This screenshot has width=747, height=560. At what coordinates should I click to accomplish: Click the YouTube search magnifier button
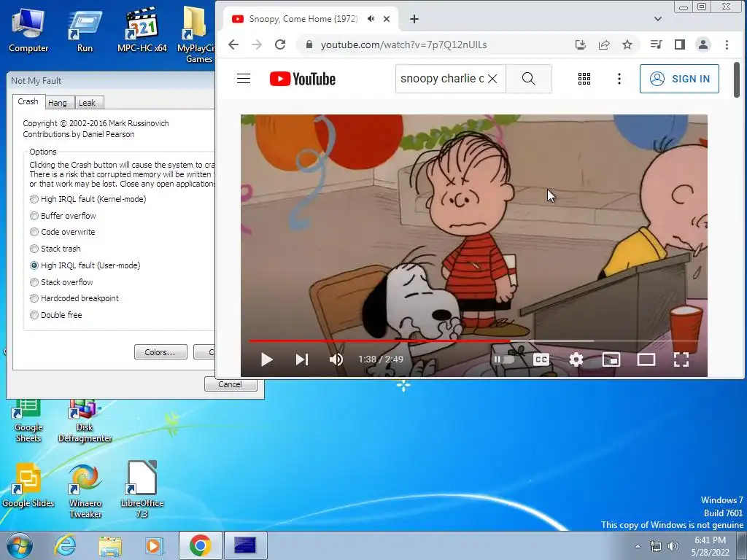529,79
